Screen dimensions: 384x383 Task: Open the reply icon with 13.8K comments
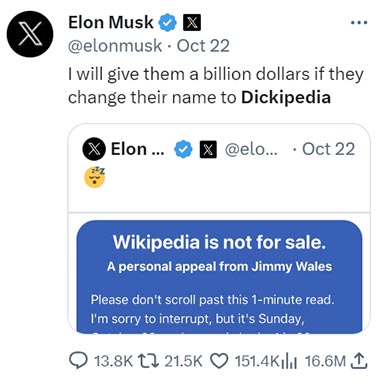[79, 361]
